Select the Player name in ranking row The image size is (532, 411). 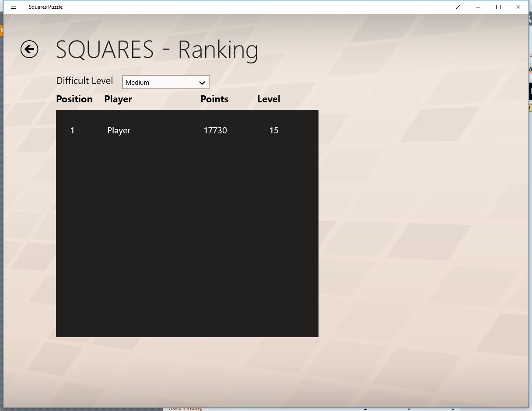pos(119,130)
